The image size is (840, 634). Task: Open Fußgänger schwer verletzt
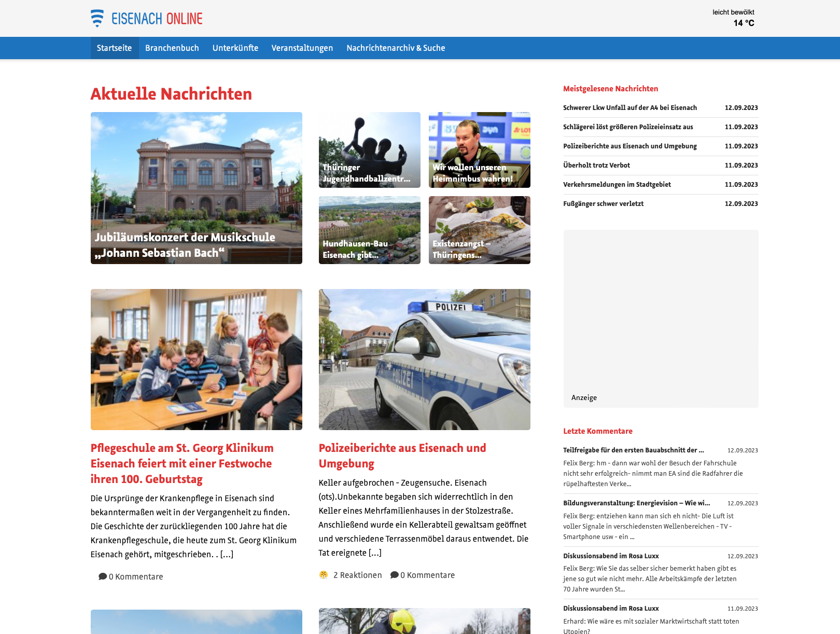tap(603, 203)
